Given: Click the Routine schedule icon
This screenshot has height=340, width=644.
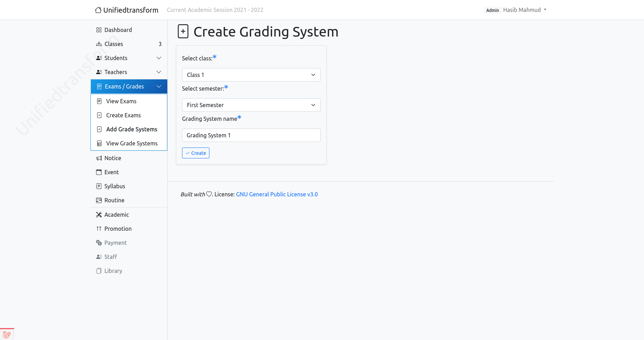Looking at the screenshot, I should (99, 200).
